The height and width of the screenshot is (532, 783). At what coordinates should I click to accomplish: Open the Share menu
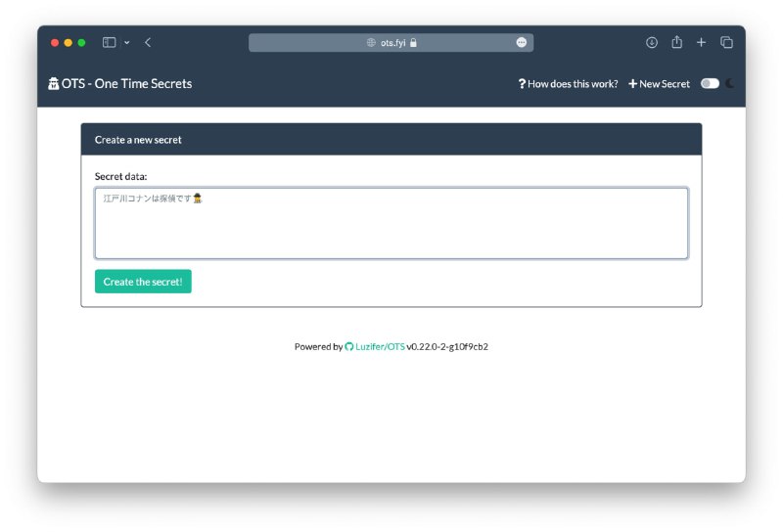point(676,43)
